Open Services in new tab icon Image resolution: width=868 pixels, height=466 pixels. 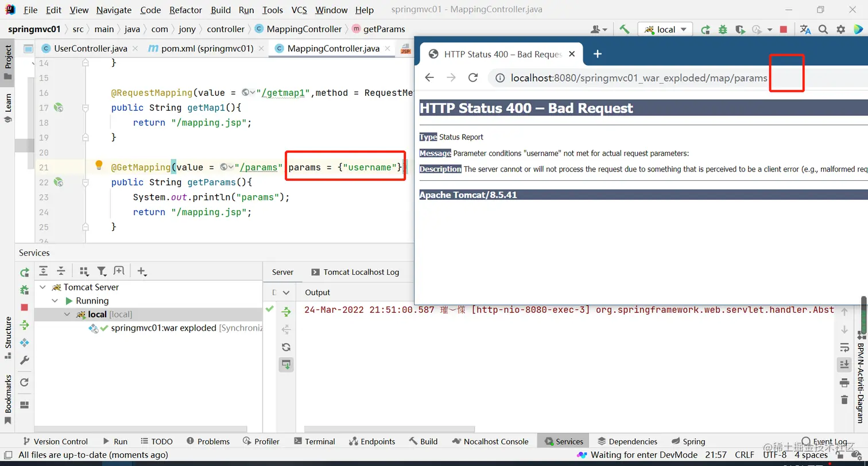[x=119, y=271]
